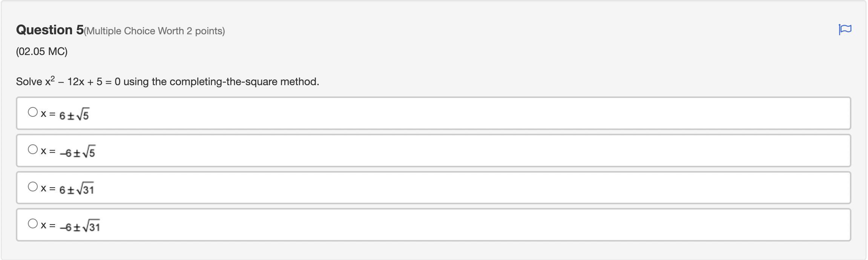
Task: Click the "x =" label in second option
Action: 48,151
